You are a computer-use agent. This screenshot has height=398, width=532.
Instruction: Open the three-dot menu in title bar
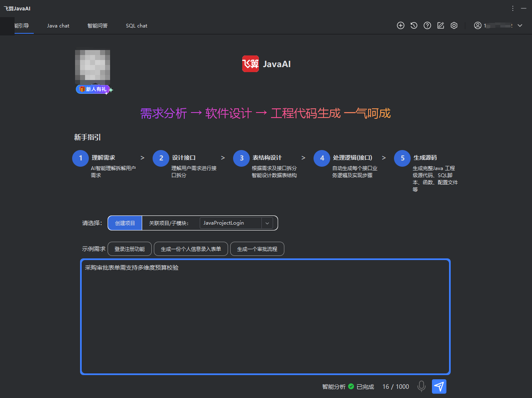coord(513,8)
